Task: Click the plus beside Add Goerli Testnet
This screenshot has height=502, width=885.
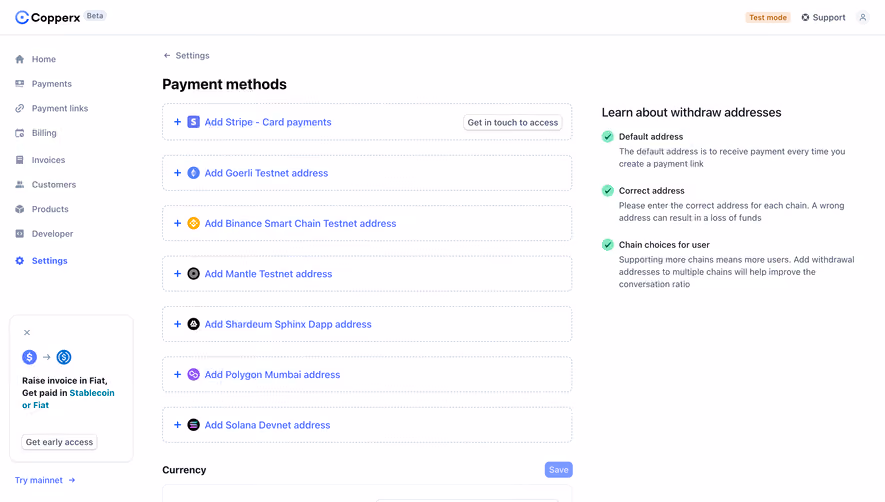Action: pos(177,173)
